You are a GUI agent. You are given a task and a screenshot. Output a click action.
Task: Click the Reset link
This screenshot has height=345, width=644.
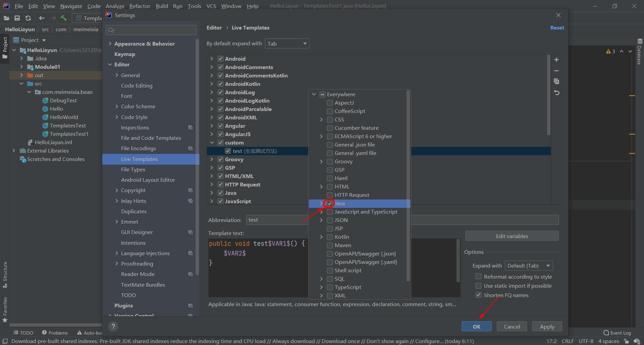pos(557,27)
